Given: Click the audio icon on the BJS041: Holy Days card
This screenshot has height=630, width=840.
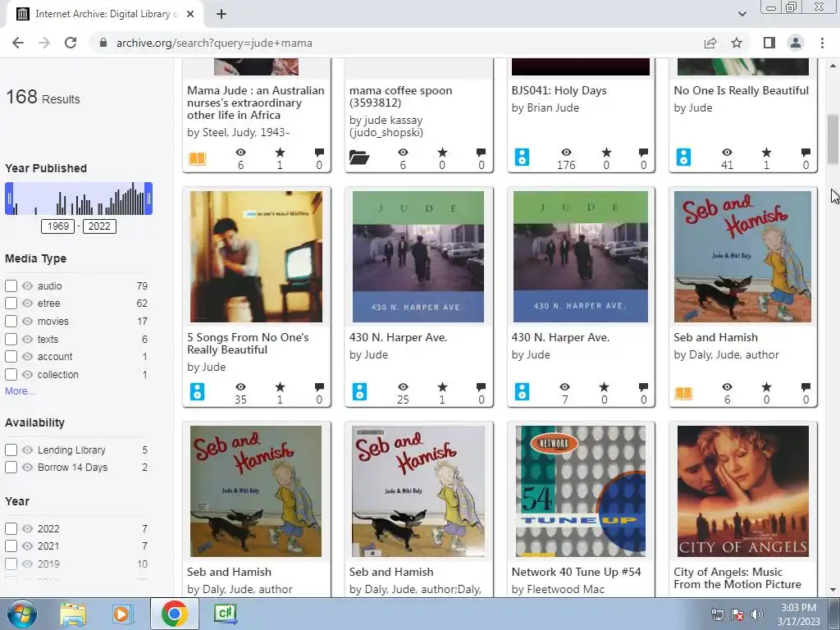Looking at the screenshot, I should 522,157.
